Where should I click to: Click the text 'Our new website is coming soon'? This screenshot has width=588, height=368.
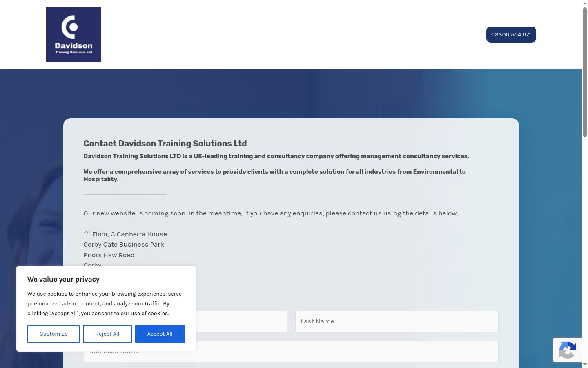134,213
